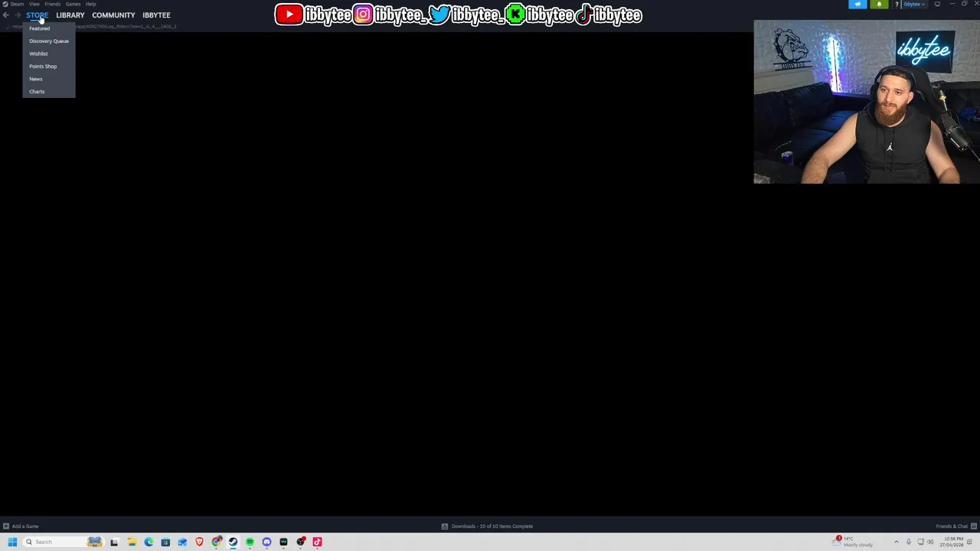Open Microsoft Edge from the taskbar
Screen dimensions: 980x551
pos(149,542)
